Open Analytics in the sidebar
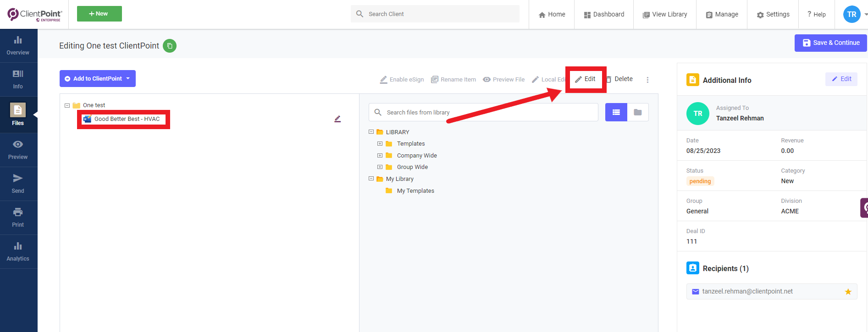Image resolution: width=868 pixels, height=332 pixels. (18, 252)
